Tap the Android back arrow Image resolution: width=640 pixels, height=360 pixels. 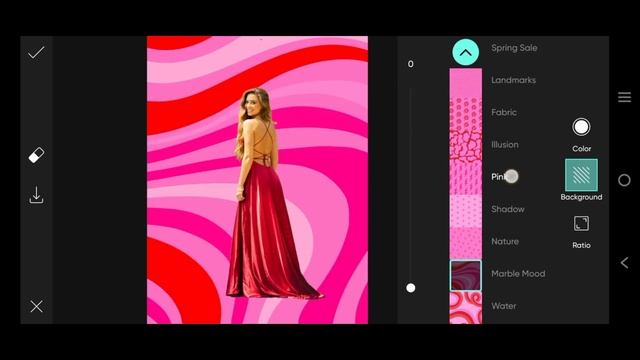point(624,262)
